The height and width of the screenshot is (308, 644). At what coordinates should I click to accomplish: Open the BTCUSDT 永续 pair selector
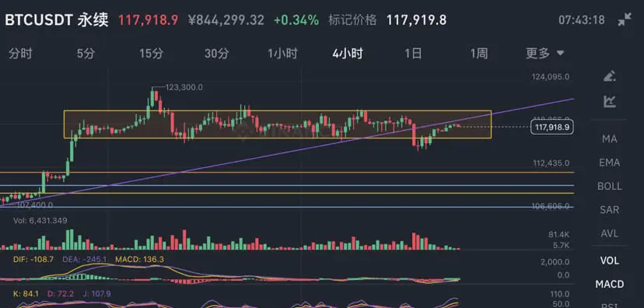(x=57, y=19)
